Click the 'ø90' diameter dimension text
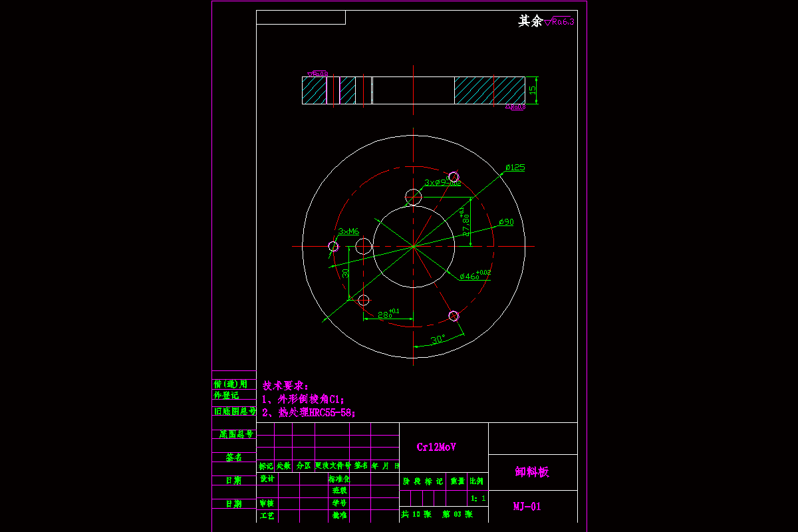Screen dimensions: 798x532 tap(506, 222)
